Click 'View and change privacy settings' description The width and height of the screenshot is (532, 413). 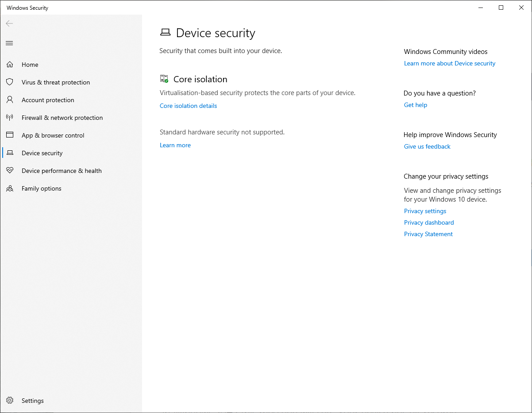[x=453, y=195]
